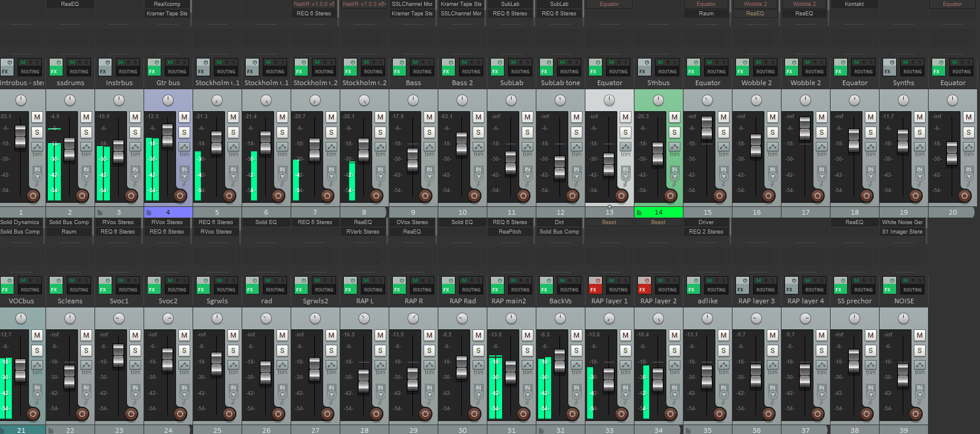Open envelope/trim settings on BackVs track
This screenshot has height=434, width=980.
coord(577,365)
